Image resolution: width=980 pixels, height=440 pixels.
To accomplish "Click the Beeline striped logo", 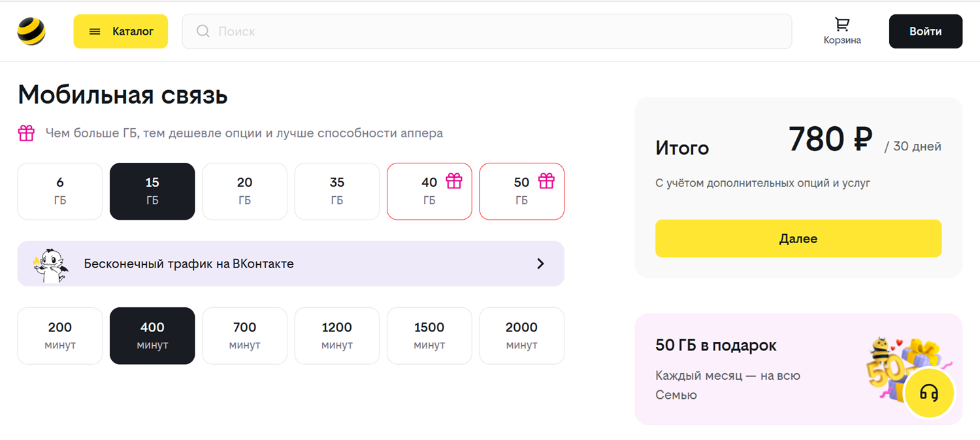I will coord(31,31).
